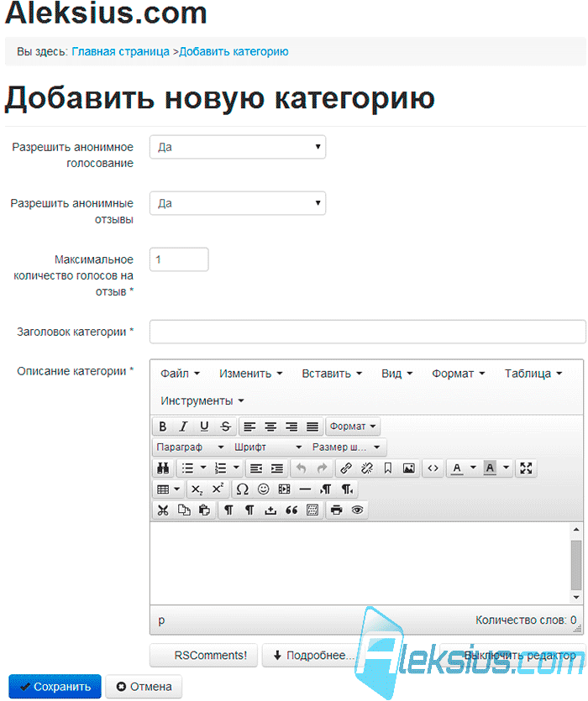Open the Формат menu in menu bar
Screen dimensions: 588x701
459,374
